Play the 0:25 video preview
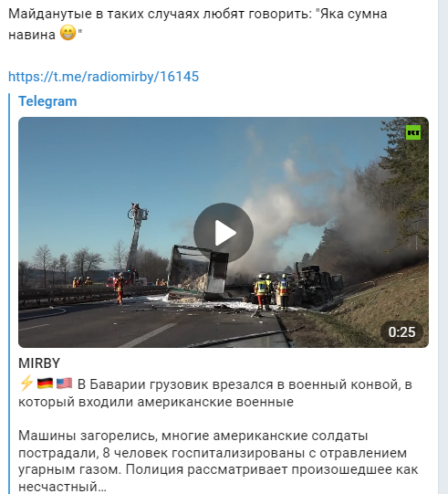448x494 pixels. click(x=224, y=233)
